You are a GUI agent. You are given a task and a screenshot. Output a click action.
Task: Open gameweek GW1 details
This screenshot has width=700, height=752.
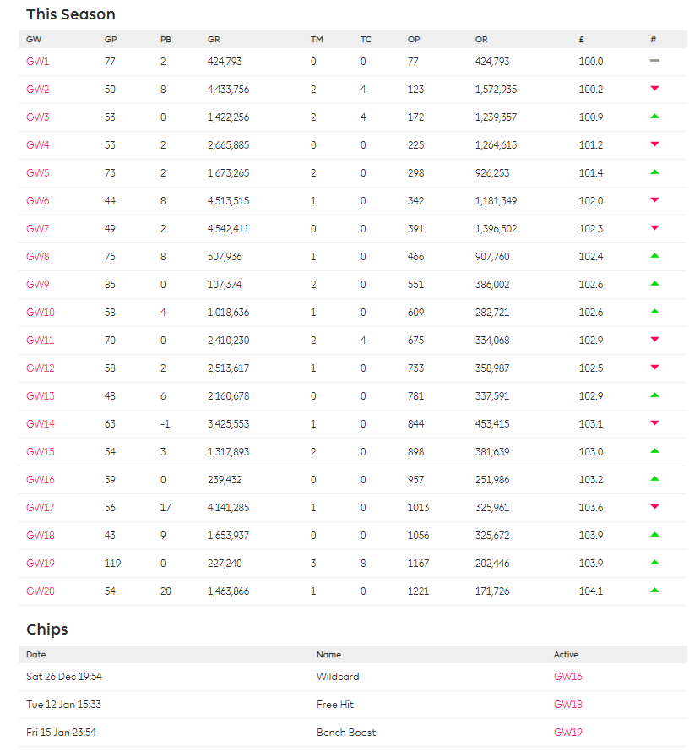tap(37, 61)
